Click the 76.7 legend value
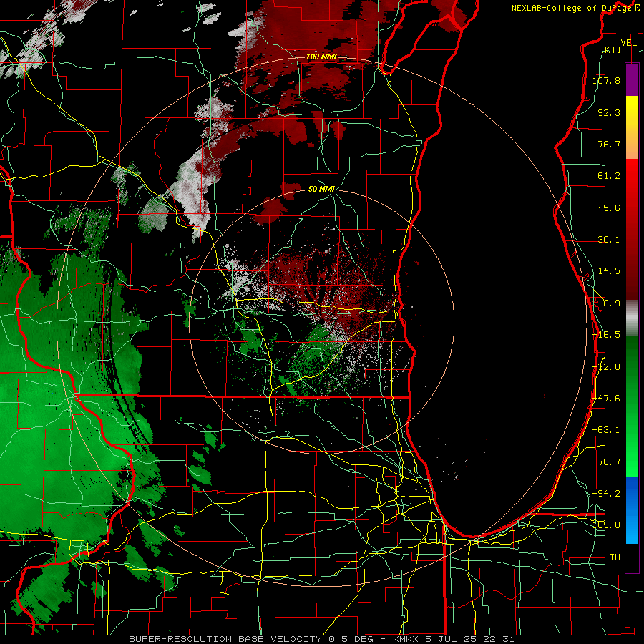The image size is (644, 644). [x=609, y=144]
